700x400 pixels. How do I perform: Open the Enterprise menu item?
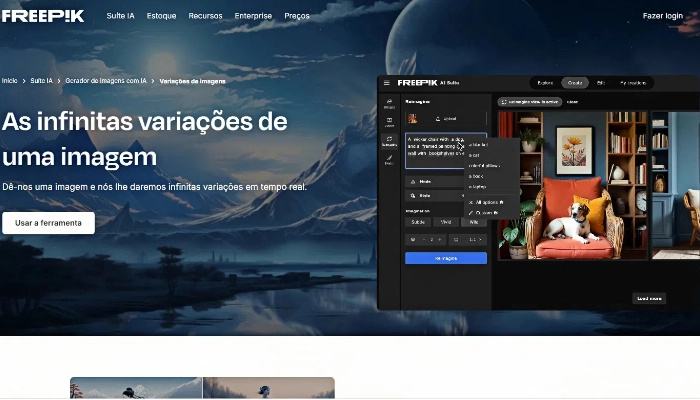coord(253,16)
